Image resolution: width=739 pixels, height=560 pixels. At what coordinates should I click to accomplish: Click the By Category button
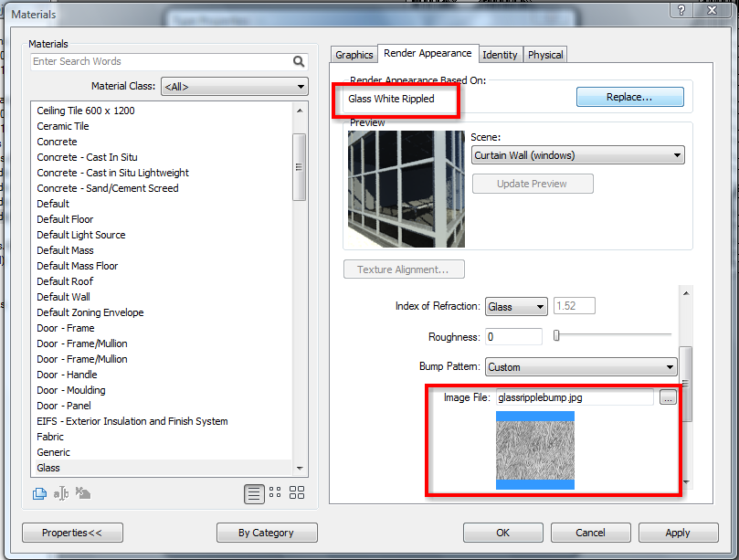[267, 533]
